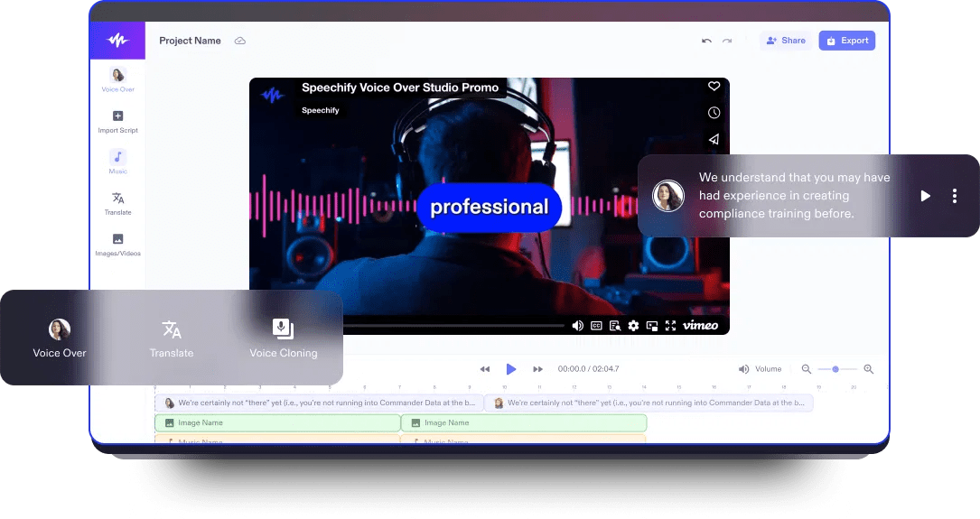This screenshot has height=519, width=980.
Task: Play the compliance training voice clip
Action: click(x=925, y=196)
